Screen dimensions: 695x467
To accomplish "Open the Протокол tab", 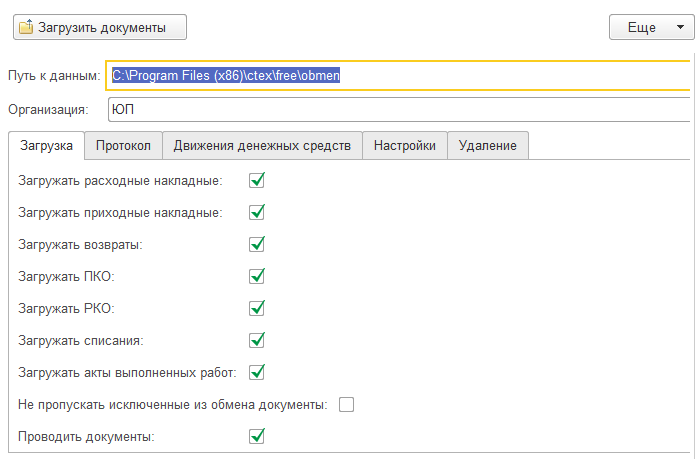I will 123,146.
